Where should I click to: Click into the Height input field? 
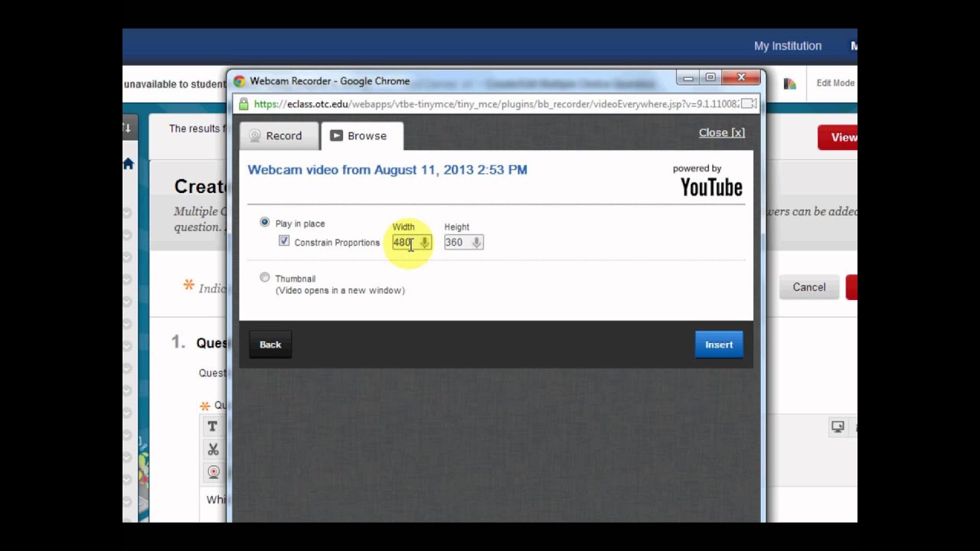coord(463,243)
